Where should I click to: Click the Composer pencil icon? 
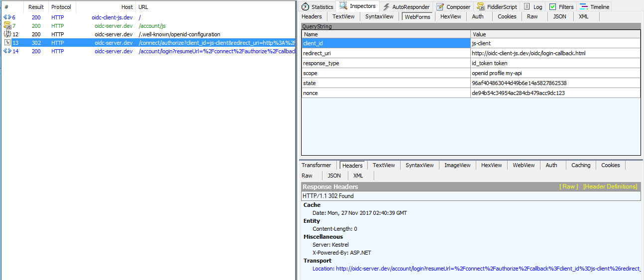pyautogui.click(x=440, y=6)
